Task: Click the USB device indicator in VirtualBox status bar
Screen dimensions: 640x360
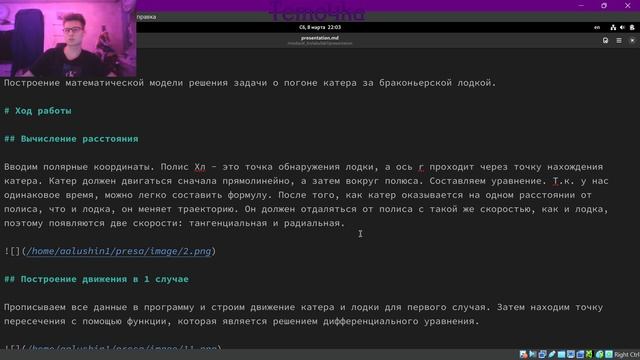Action: pyautogui.click(x=552, y=354)
